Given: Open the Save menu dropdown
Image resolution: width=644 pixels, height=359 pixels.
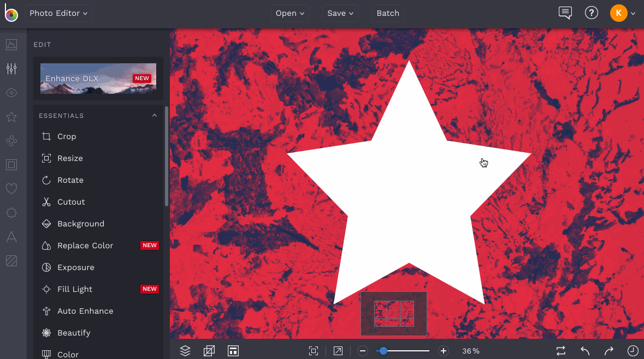Looking at the screenshot, I should click(x=340, y=13).
